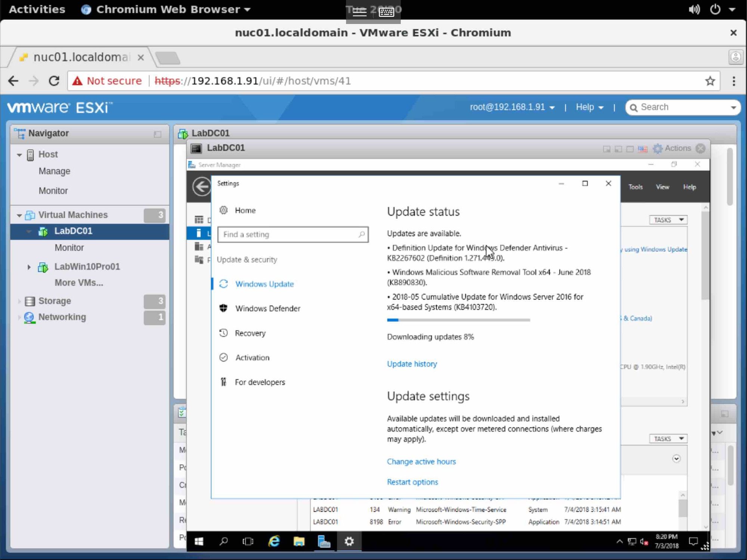747x560 pixels.
Task: Show hidden tray icons in VM
Action: (x=619, y=541)
